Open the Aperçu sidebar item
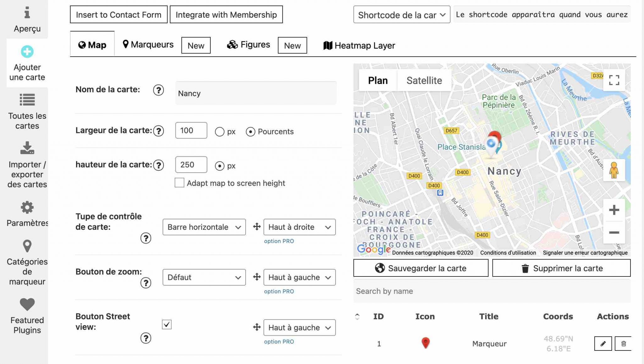 (x=27, y=20)
